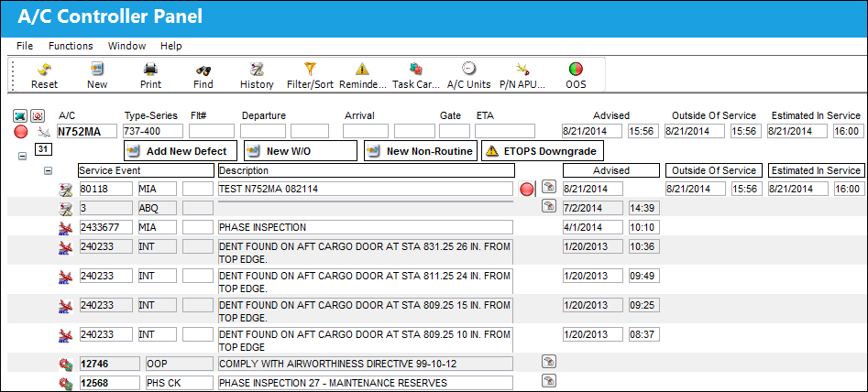Click the advised time 10:36
The image size is (868, 392).
pos(643,246)
